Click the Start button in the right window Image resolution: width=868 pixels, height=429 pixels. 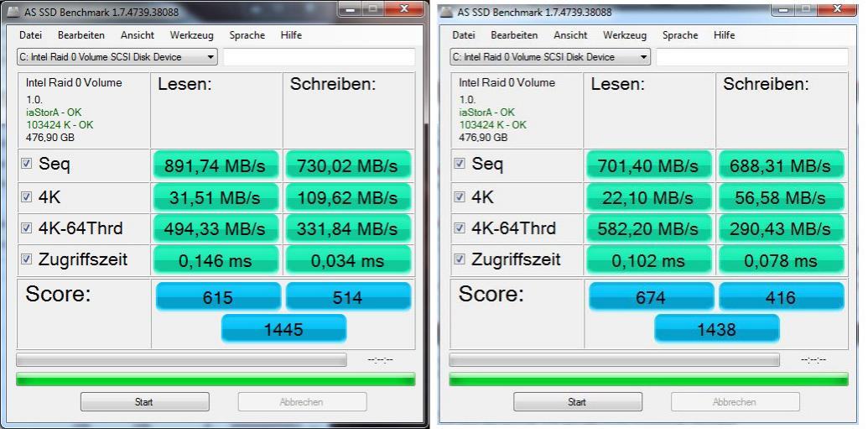[x=577, y=402]
